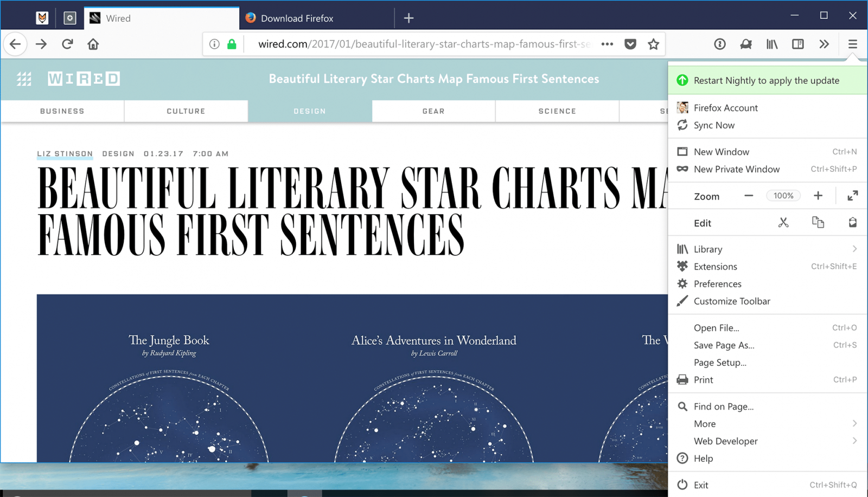
Task: Click the home button
Action: (x=93, y=44)
